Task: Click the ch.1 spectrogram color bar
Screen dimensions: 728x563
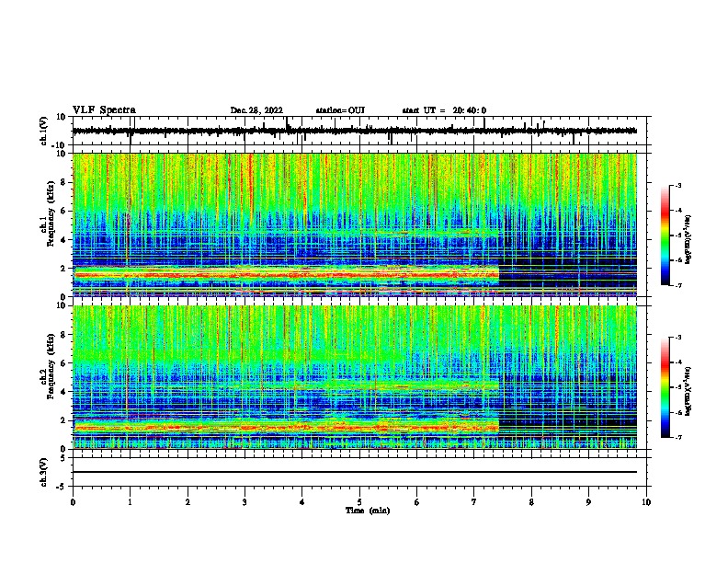Action: pos(665,236)
